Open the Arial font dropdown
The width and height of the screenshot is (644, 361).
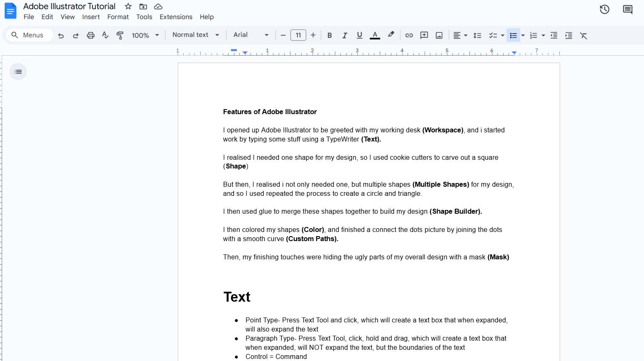coord(251,35)
